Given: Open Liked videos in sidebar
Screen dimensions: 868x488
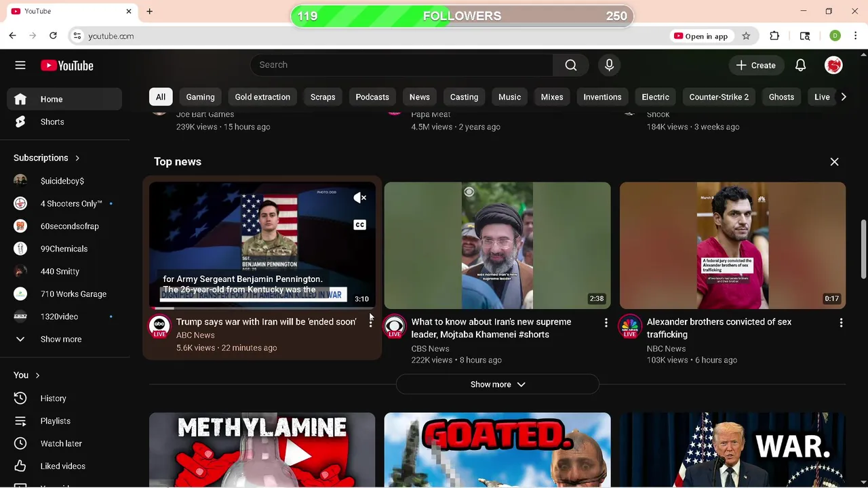Looking at the screenshot, I should pos(65,466).
